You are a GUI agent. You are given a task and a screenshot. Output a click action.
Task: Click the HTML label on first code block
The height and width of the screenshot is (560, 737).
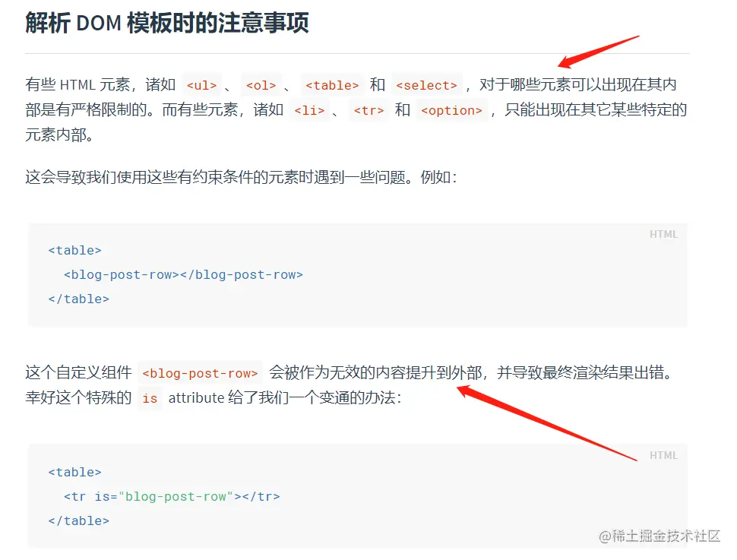coord(663,234)
